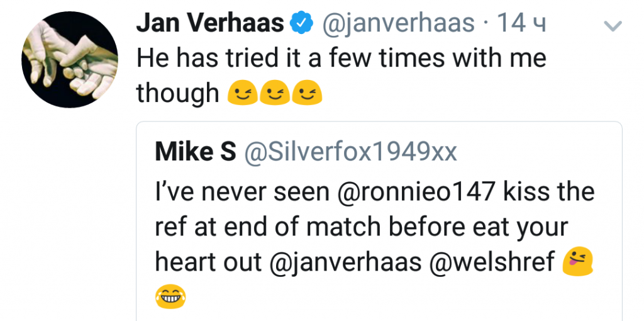Open the @welshref mention
644x321 pixels.
click(492, 262)
